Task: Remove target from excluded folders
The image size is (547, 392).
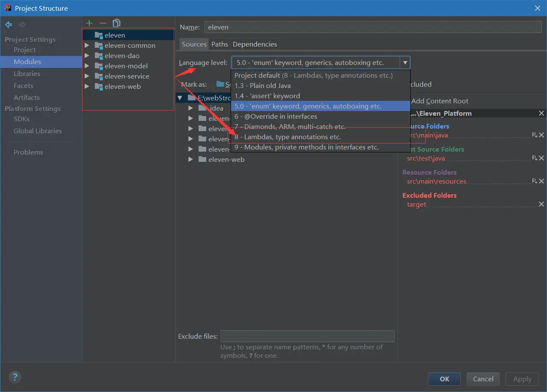Action: pyautogui.click(x=541, y=204)
